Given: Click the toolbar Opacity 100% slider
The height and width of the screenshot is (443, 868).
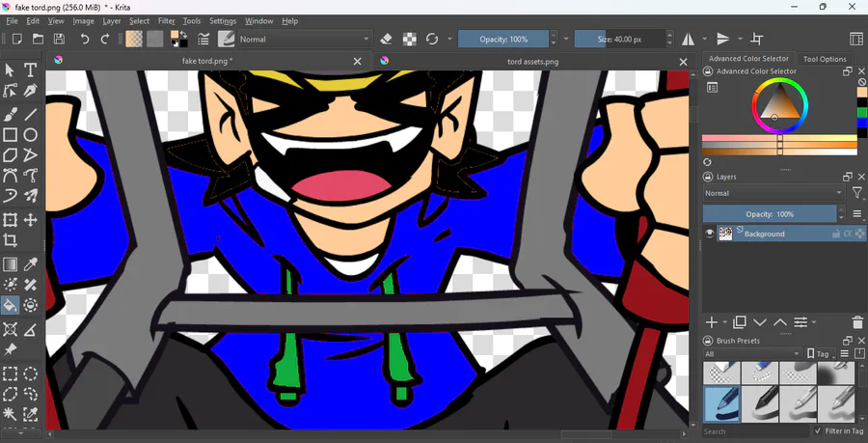Looking at the screenshot, I should (503, 39).
